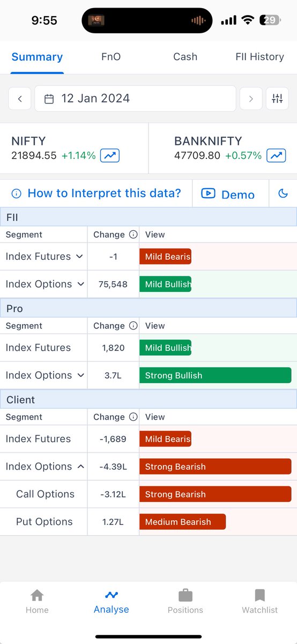Select Client Index Futures change -1,689
The image size is (297, 644).
click(113, 439)
